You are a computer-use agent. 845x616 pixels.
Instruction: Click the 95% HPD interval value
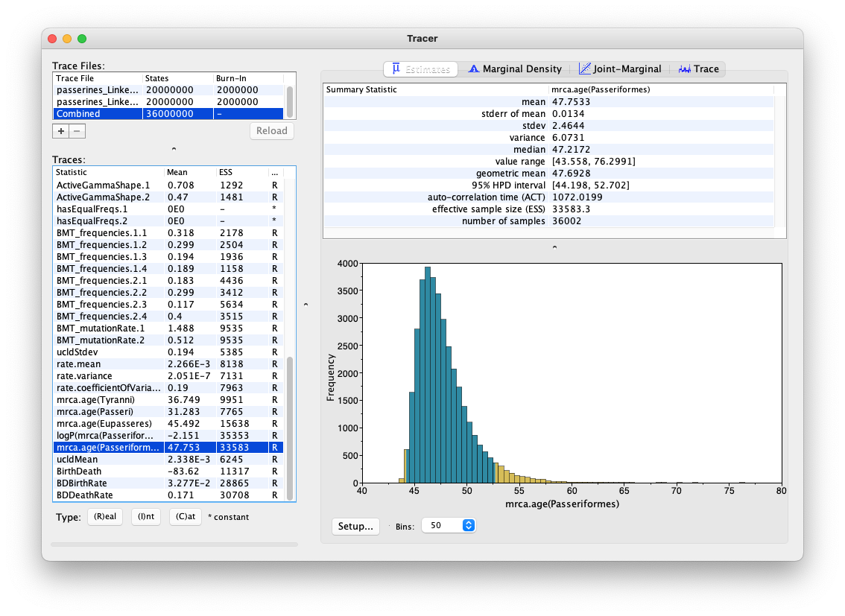point(591,185)
